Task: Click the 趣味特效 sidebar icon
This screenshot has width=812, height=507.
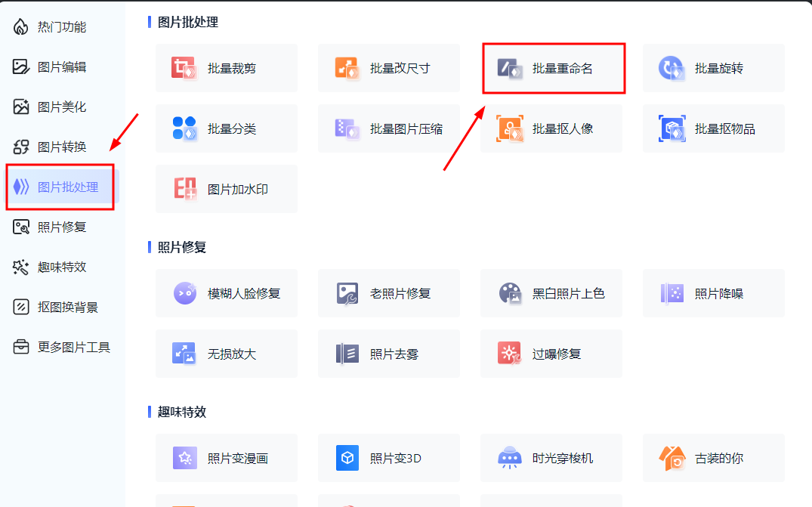Action: pos(20,267)
